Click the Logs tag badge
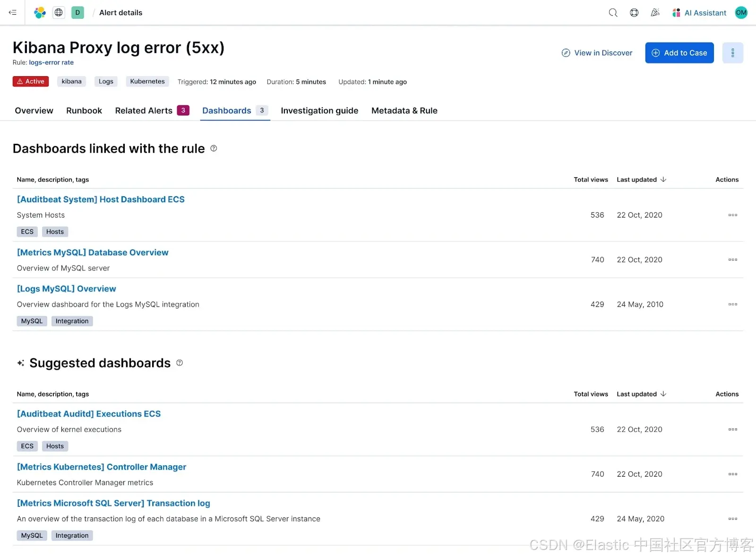The height and width of the screenshot is (558, 756). pyautogui.click(x=106, y=81)
